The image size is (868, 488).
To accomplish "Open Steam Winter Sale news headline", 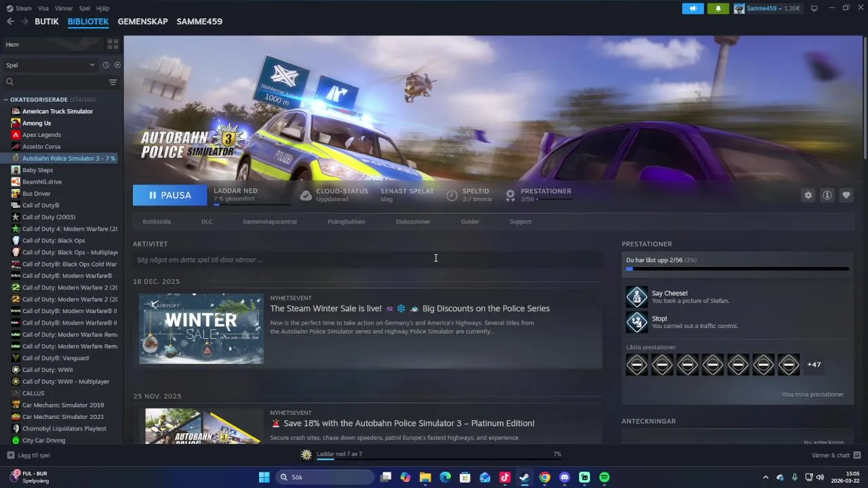I will [410, 308].
